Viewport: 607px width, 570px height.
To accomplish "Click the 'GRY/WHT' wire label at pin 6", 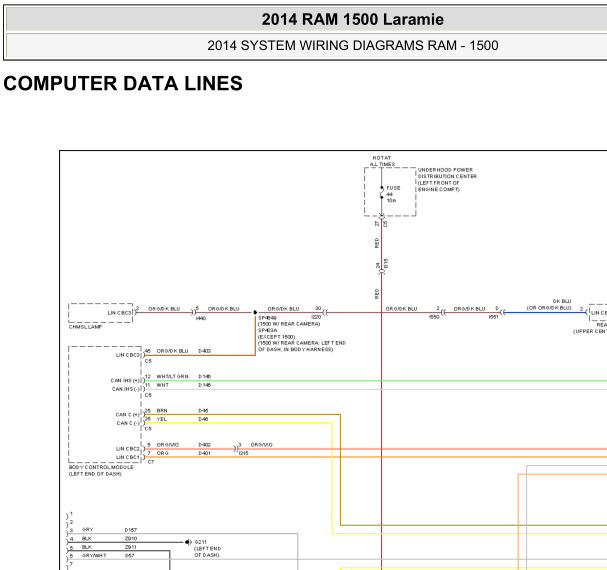I will pyautogui.click(x=94, y=555).
